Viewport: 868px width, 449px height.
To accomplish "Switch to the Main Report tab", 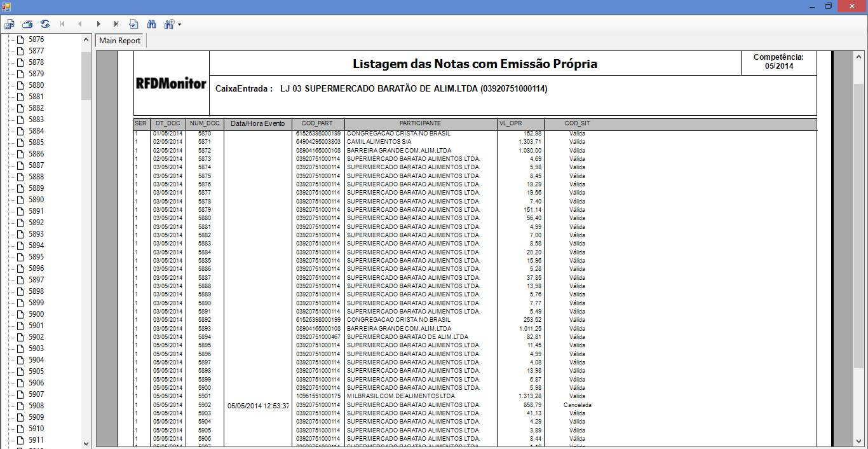I will [120, 41].
